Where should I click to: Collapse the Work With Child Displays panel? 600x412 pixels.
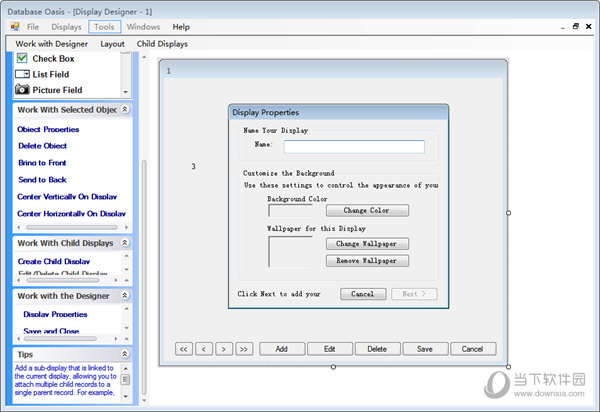(125, 243)
